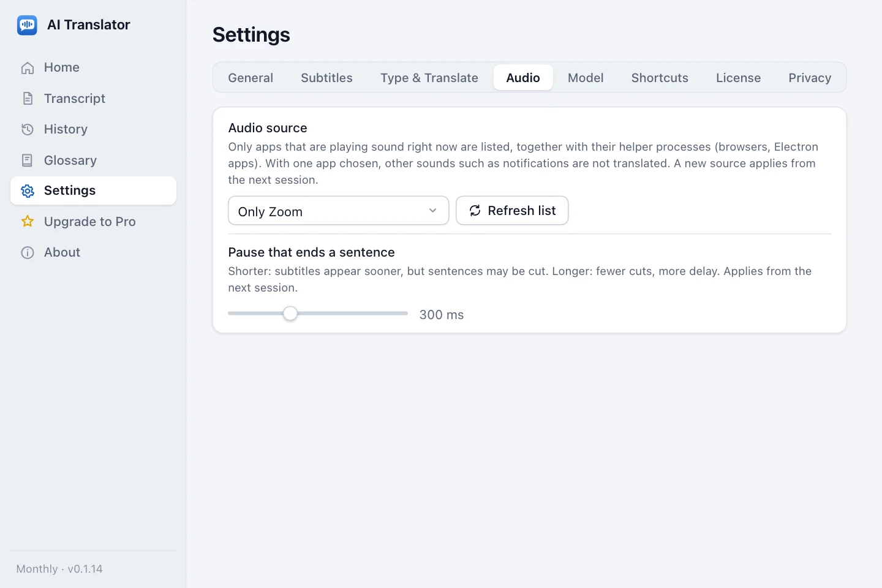Image resolution: width=882 pixels, height=588 pixels.
Task: Open the Only Zoom audio source dropdown
Action: click(338, 211)
